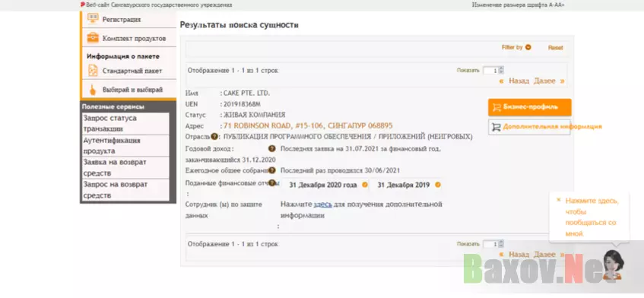Open the Filter by orange arrow icon

(528, 47)
